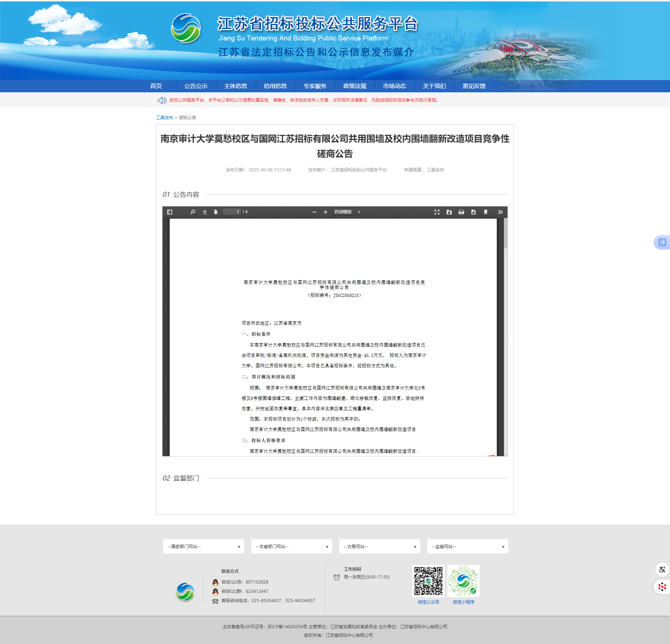Click the 发布媒介 platform name text

pyautogui.click(x=359, y=170)
